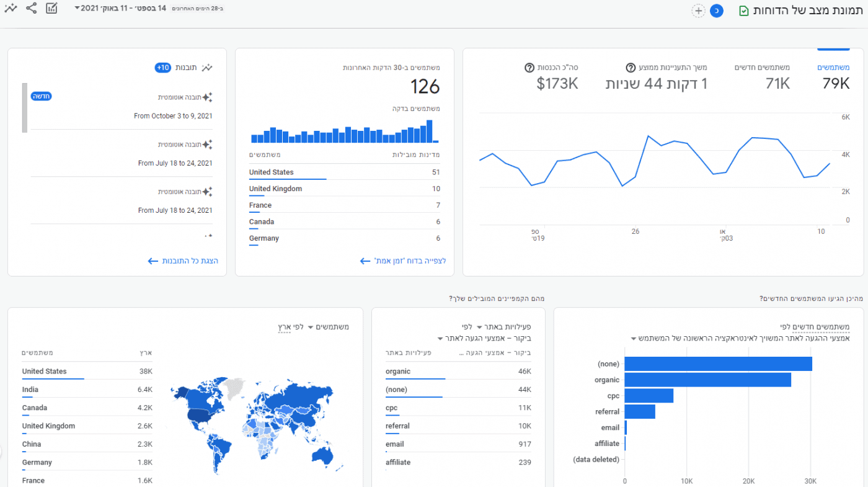This screenshot has width=868, height=487.
Task: Click the insights panel scrollbar
Action: (25, 108)
